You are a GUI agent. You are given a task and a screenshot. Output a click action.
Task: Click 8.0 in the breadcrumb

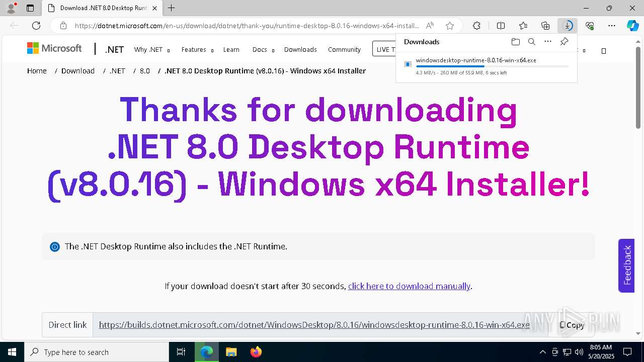tap(145, 71)
